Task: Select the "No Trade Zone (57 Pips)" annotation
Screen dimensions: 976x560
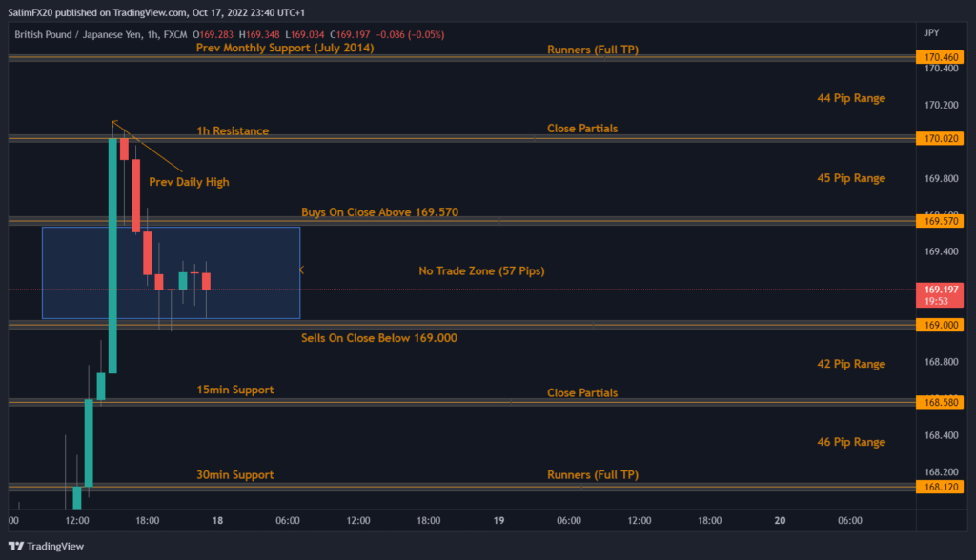Action: 481,271
